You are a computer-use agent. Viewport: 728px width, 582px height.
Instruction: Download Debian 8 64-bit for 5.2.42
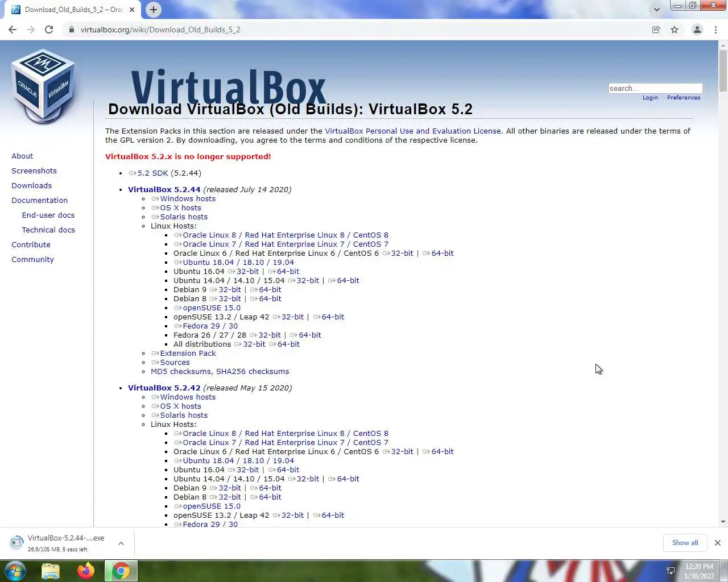[266, 497]
